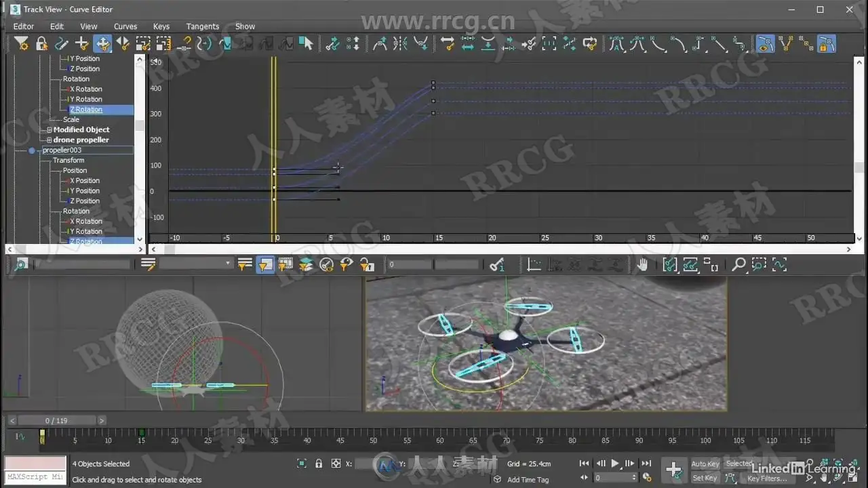The image size is (868, 488).
Task: Expand the Modified Object tree node
Action: click(49, 130)
